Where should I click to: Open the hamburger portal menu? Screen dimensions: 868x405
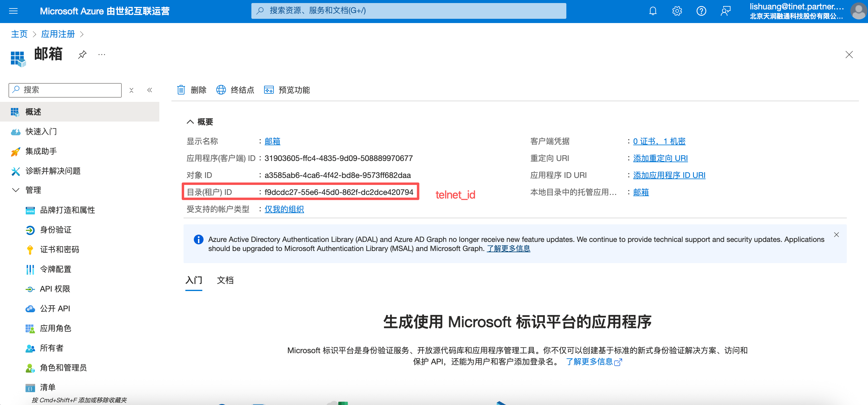(14, 11)
